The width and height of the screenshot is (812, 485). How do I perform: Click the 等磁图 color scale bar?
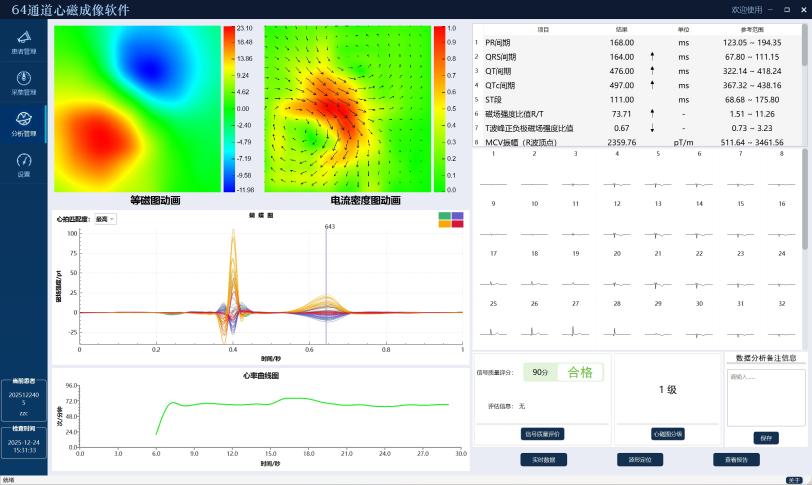(229, 109)
